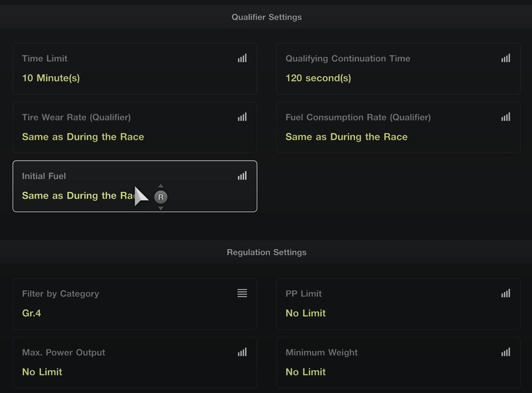Choose the PP Limit No Limit setting

pyautogui.click(x=398, y=304)
